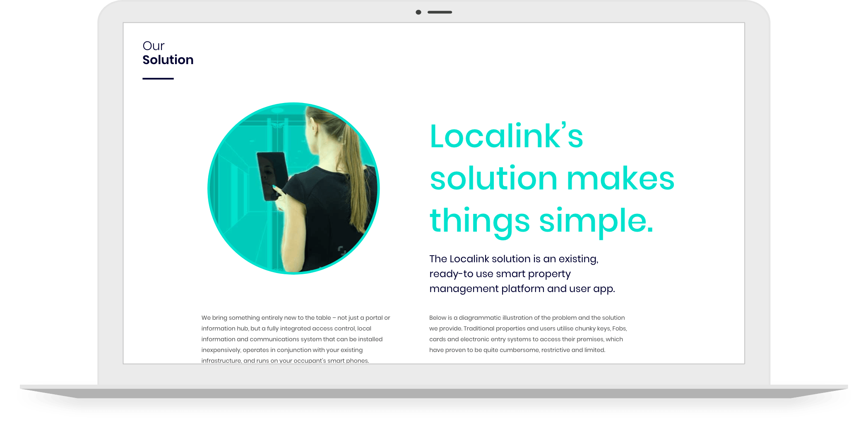
Task: Click the paragraph starting 'We bring something entirely new'
Action: [296, 339]
